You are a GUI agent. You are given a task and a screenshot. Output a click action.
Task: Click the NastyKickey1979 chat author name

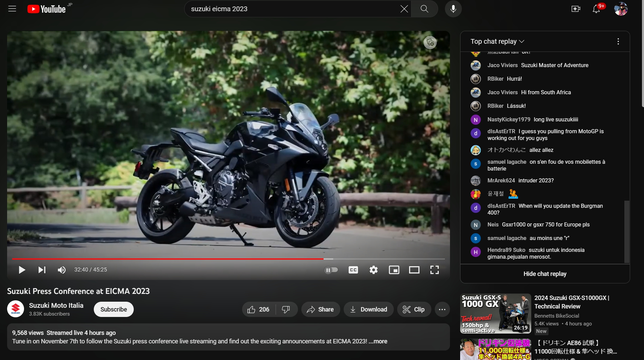point(509,119)
